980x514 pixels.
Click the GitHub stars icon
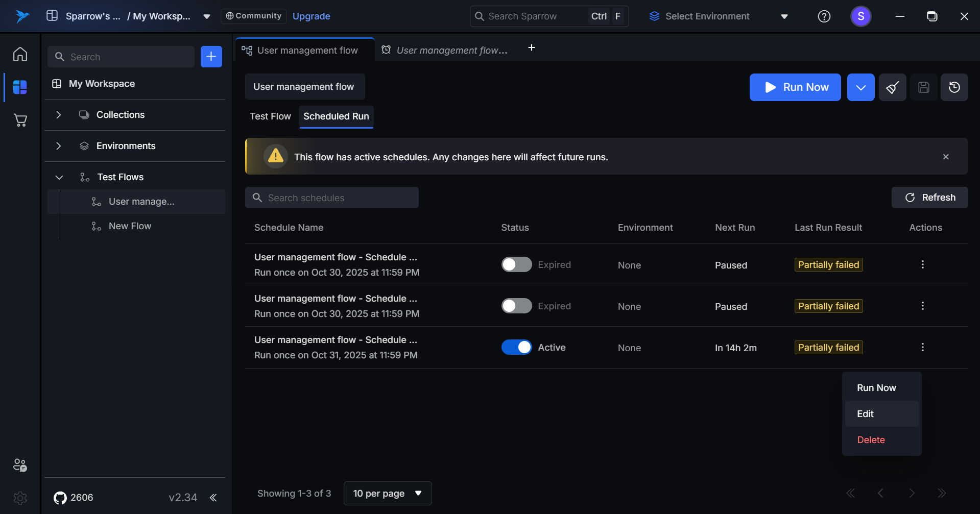coord(60,498)
